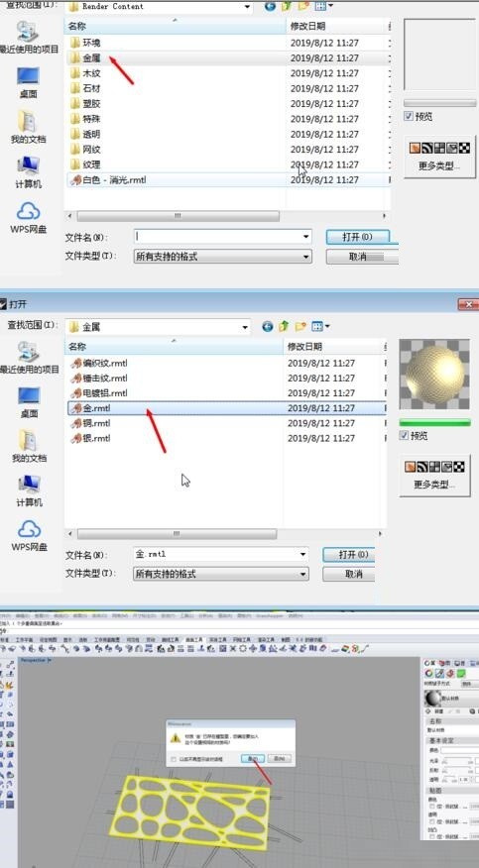The height and width of the screenshot is (868, 479).
Task: Click horizontal scrollbar in Render Content file list
Action: (x=178, y=216)
